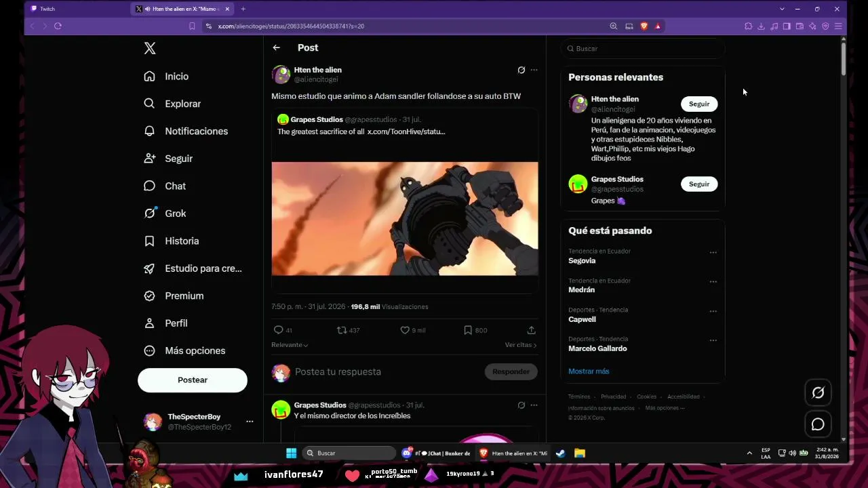Open Ver citas link
The width and height of the screenshot is (868, 488).
521,345
